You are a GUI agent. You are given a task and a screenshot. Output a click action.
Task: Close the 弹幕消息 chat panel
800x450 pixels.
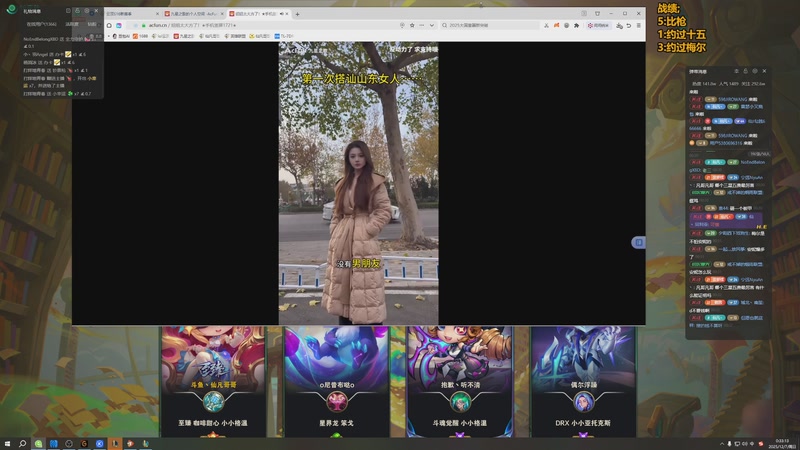pos(764,71)
